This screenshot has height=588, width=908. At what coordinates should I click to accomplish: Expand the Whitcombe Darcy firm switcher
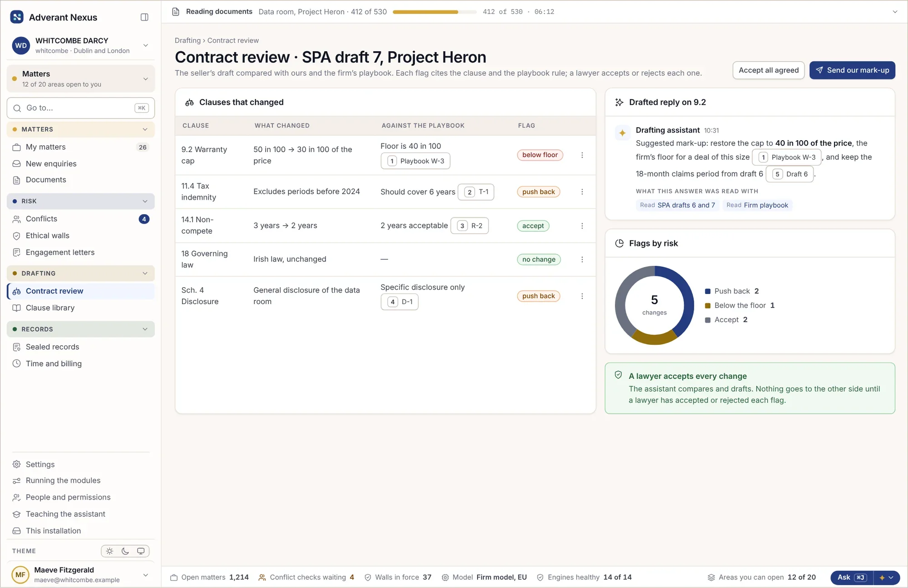pos(146,45)
